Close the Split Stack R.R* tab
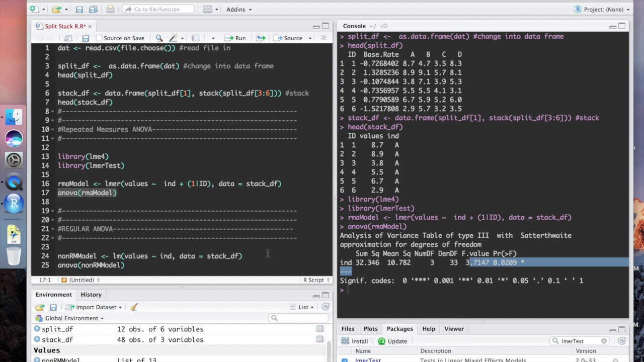Viewport: 644px width, 362px height. click(x=90, y=26)
